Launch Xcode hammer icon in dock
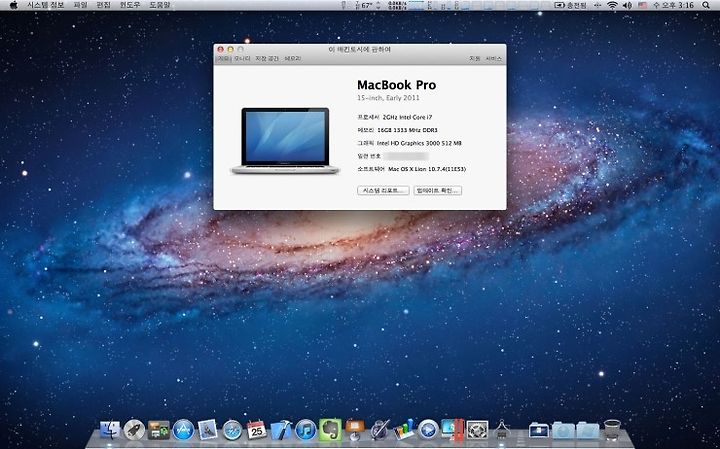720x449 pixels. [281, 430]
